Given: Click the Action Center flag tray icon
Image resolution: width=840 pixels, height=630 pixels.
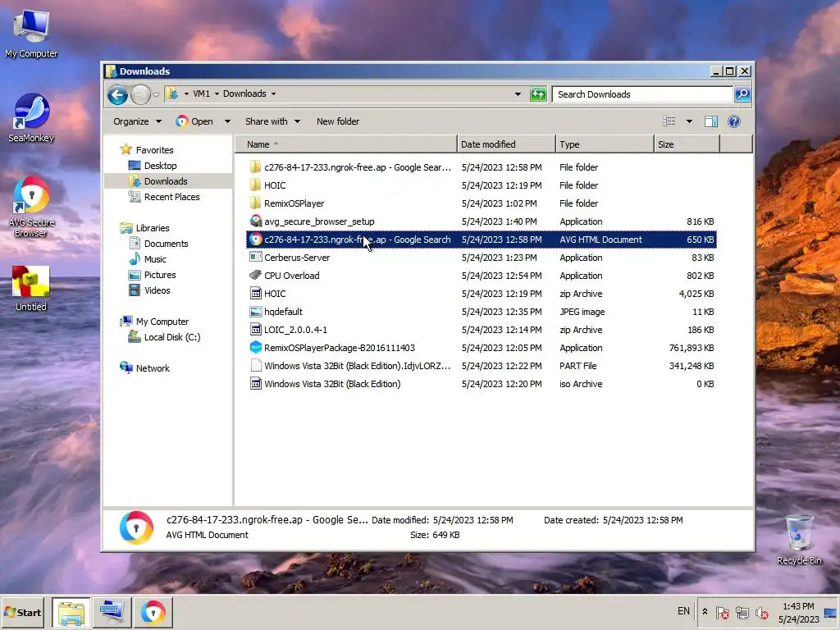Looking at the screenshot, I should [x=722, y=612].
